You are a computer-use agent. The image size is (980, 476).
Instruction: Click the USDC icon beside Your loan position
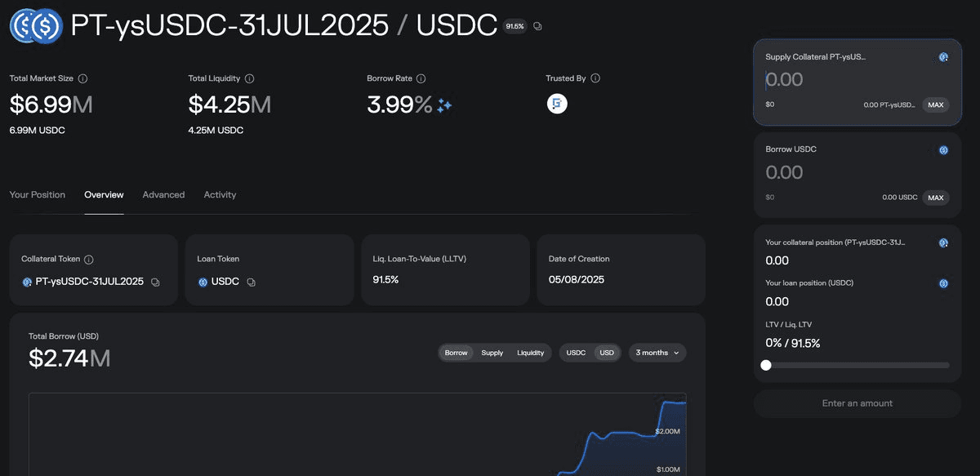point(943,283)
